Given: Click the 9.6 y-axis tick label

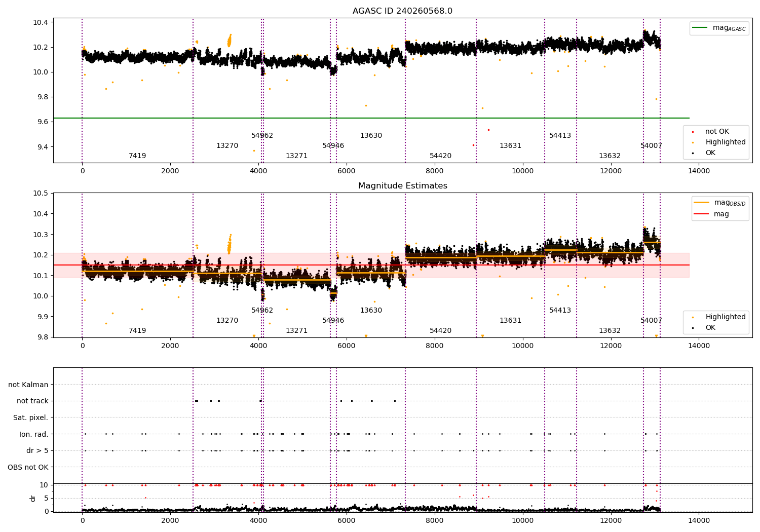Looking at the screenshot, I should (x=43, y=122).
